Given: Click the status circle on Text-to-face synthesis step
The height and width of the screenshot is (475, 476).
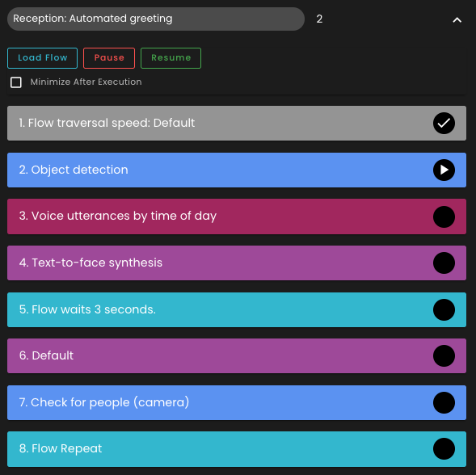Looking at the screenshot, I should coord(444,263).
